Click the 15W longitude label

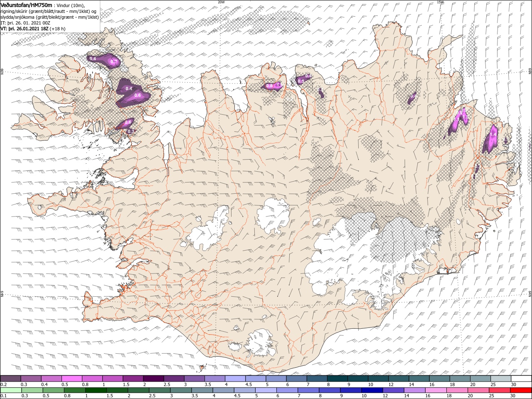point(440,2)
